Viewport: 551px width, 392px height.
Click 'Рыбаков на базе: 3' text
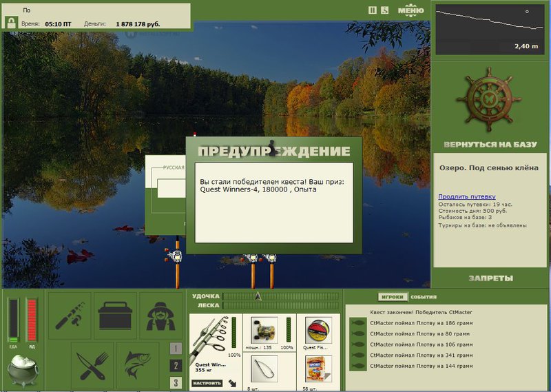coord(465,218)
